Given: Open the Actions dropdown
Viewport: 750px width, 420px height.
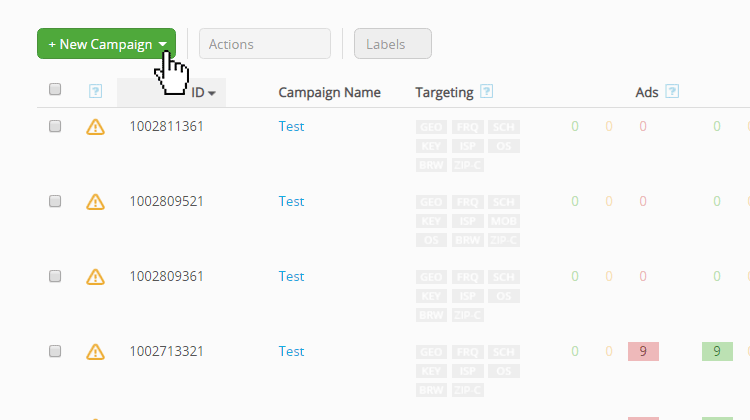Looking at the screenshot, I should tap(265, 44).
